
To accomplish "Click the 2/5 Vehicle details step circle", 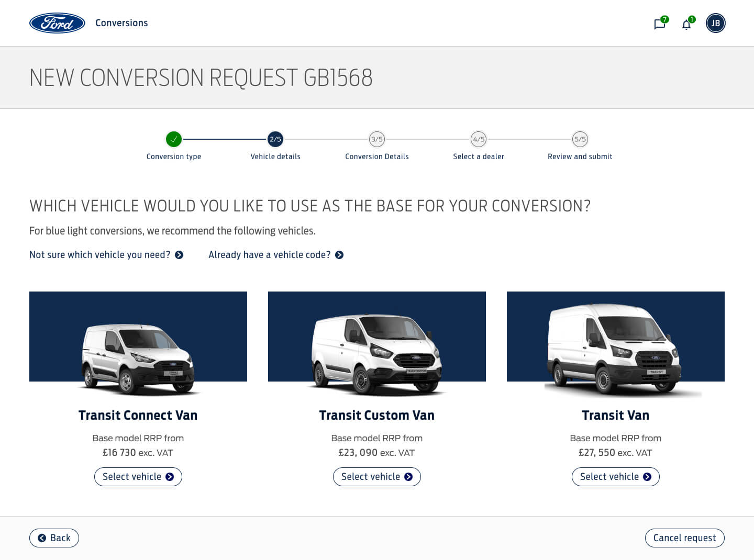I will click(x=275, y=139).
